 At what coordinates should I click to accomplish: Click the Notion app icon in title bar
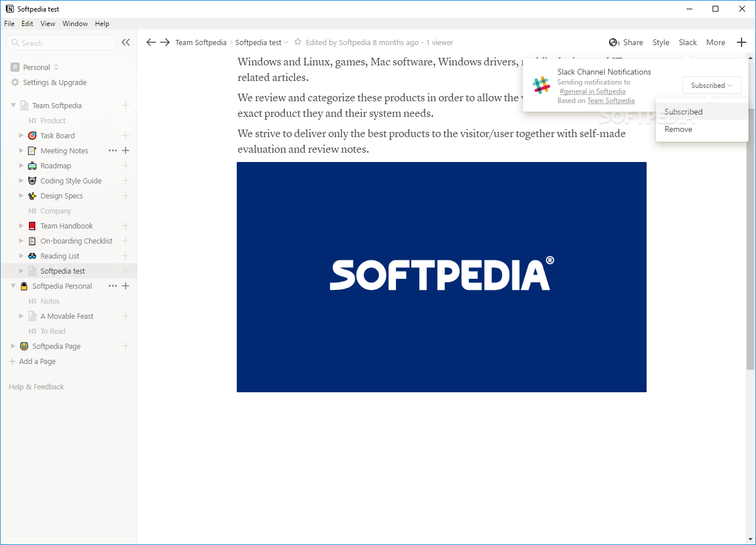[x=9, y=9]
